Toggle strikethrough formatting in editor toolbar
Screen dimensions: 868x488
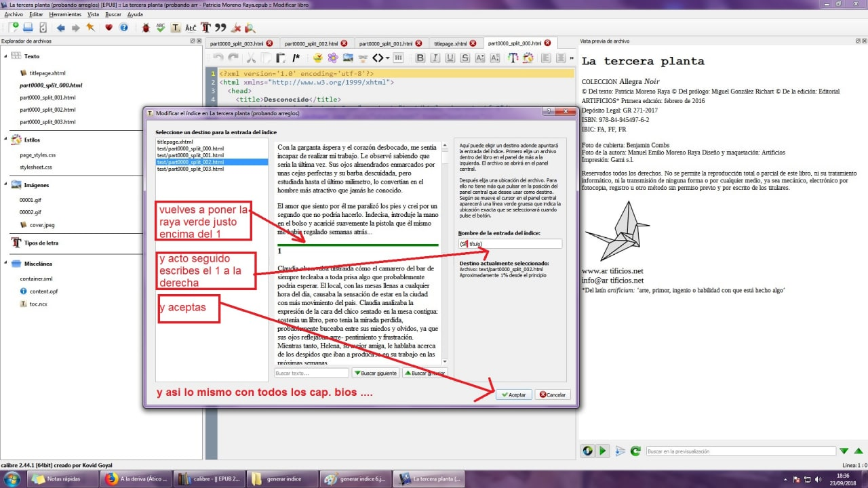click(x=465, y=58)
